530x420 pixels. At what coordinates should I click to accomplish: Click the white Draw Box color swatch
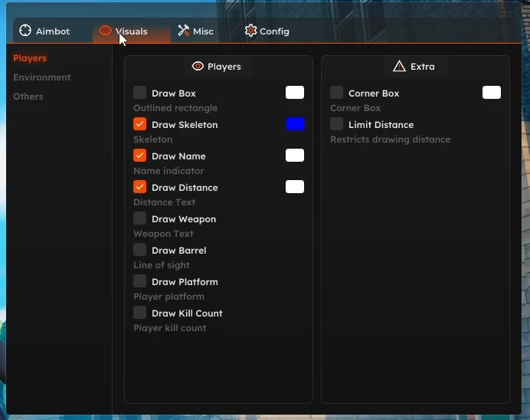click(295, 93)
